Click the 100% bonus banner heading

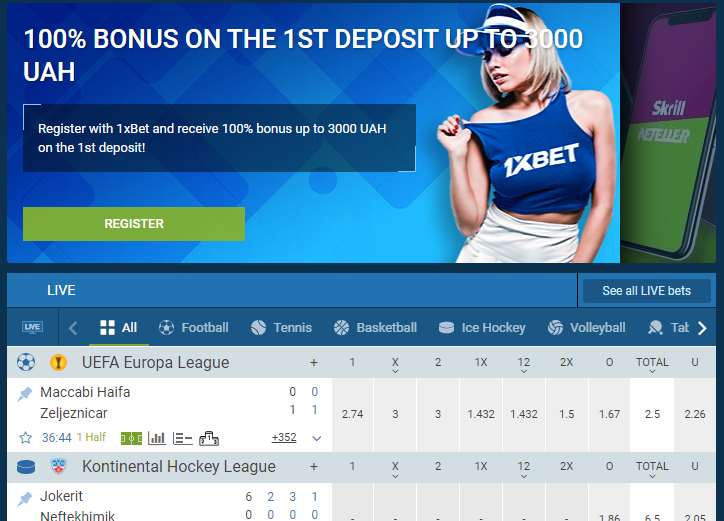point(303,55)
